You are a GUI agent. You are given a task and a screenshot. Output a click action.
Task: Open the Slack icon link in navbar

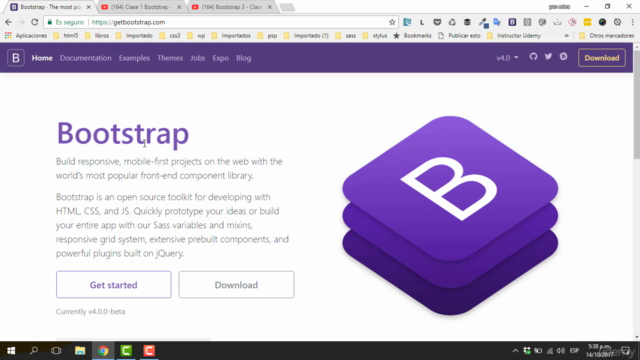point(563,57)
